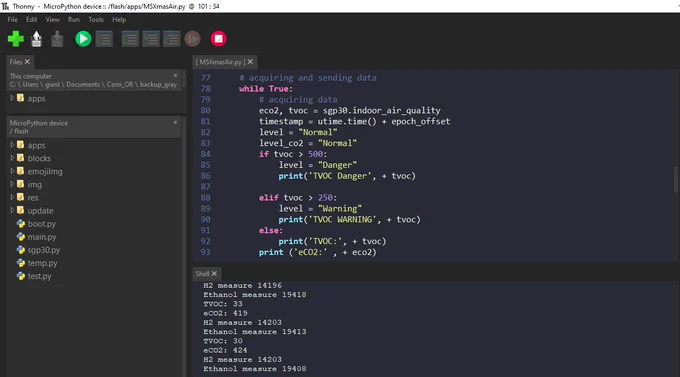
Task: Open the Tools menu
Action: click(x=96, y=20)
